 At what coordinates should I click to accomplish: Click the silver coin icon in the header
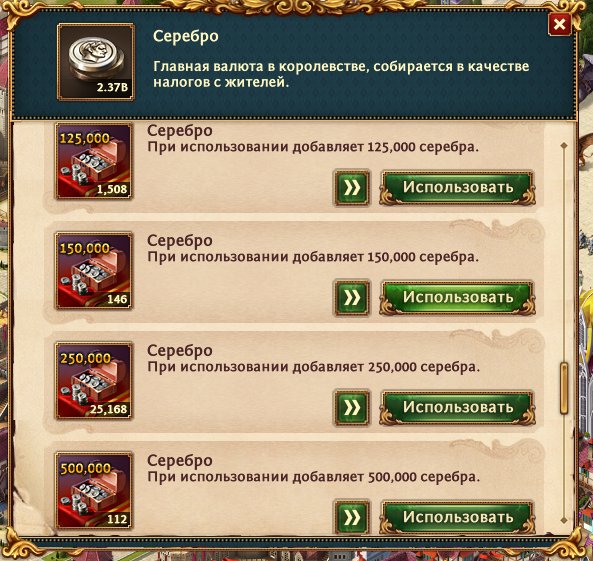tap(96, 62)
